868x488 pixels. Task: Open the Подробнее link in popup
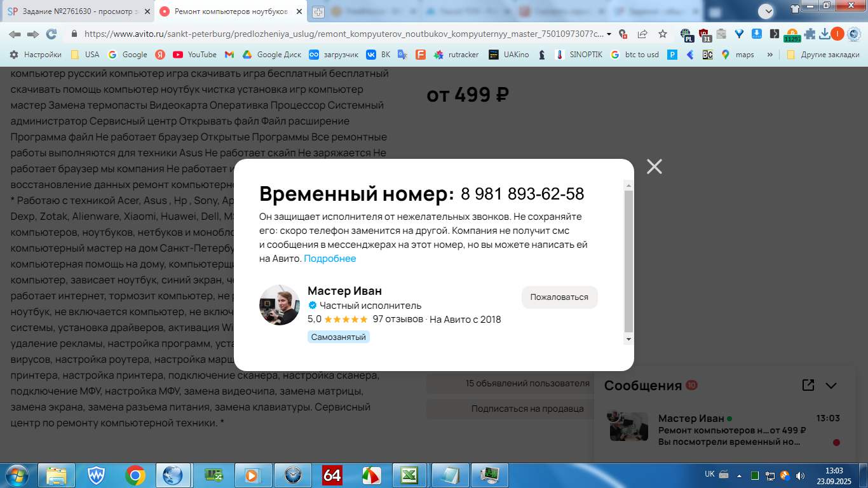pyautogui.click(x=330, y=259)
